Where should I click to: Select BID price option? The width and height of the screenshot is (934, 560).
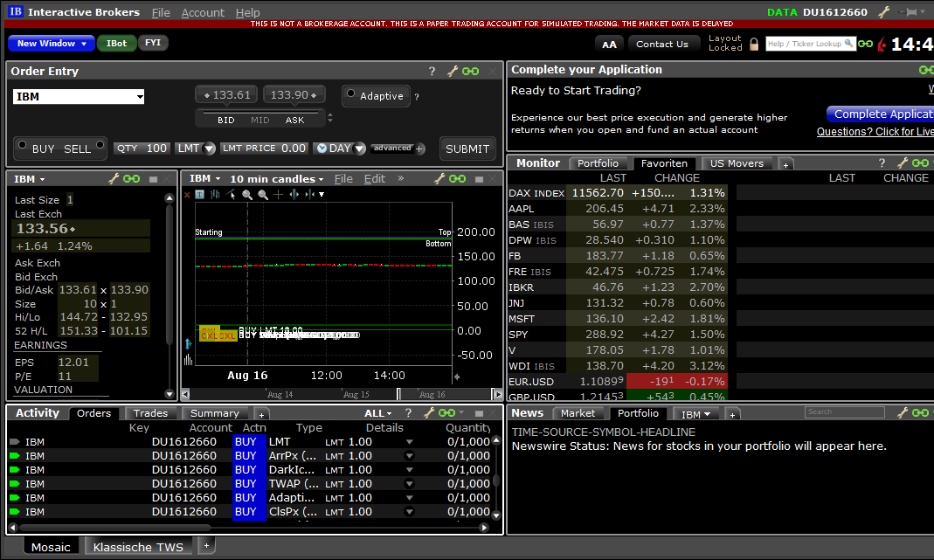(225, 121)
